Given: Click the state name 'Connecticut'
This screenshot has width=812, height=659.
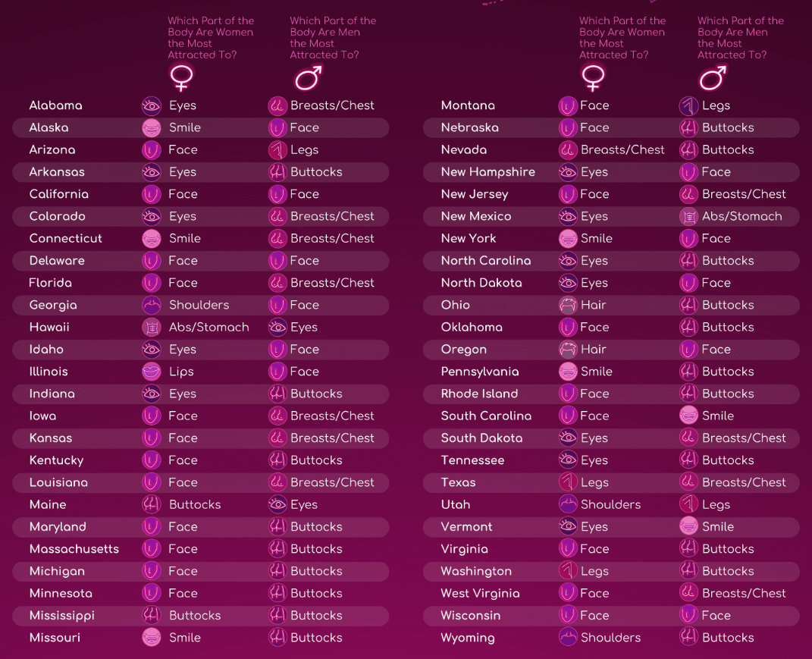Looking at the screenshot, I should click(65, 239).
